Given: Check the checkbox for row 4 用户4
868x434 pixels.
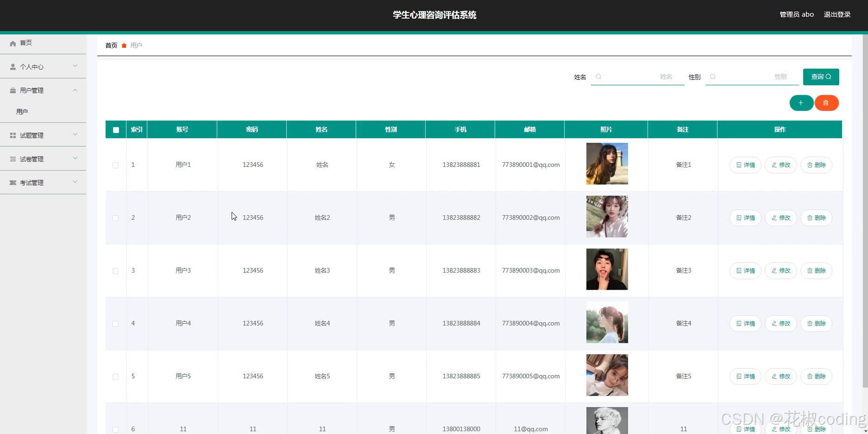Looking at the screenshot, I should [115, 324].
